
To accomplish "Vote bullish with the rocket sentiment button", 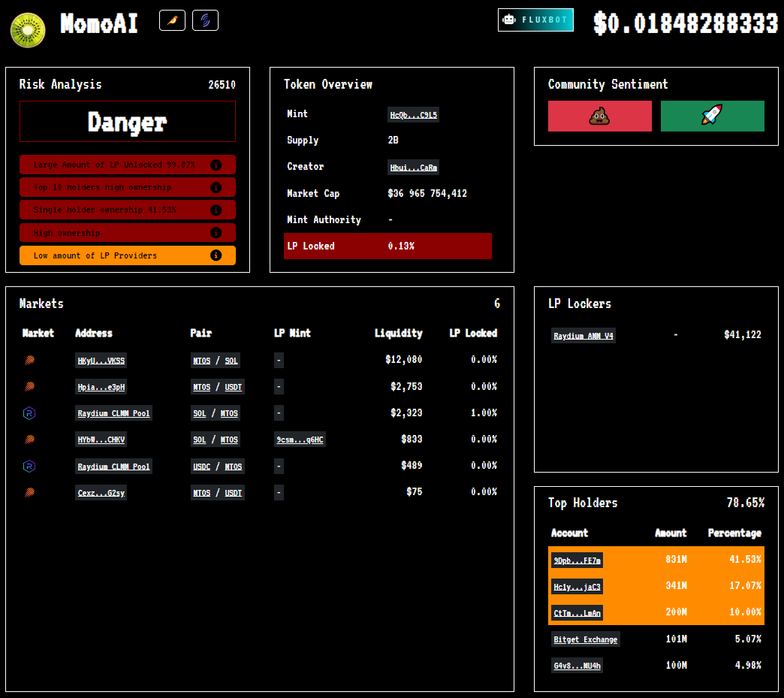I will (712, 116).
